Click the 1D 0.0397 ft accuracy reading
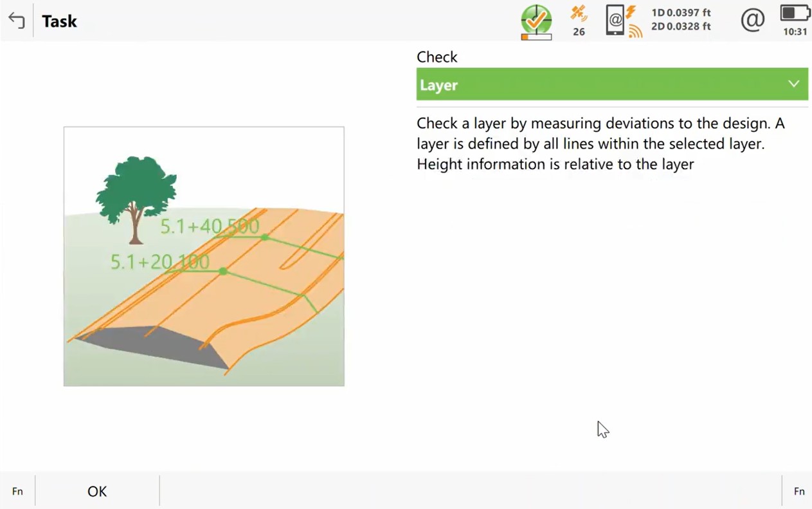 pyautogui.click(x=681, y=13)
